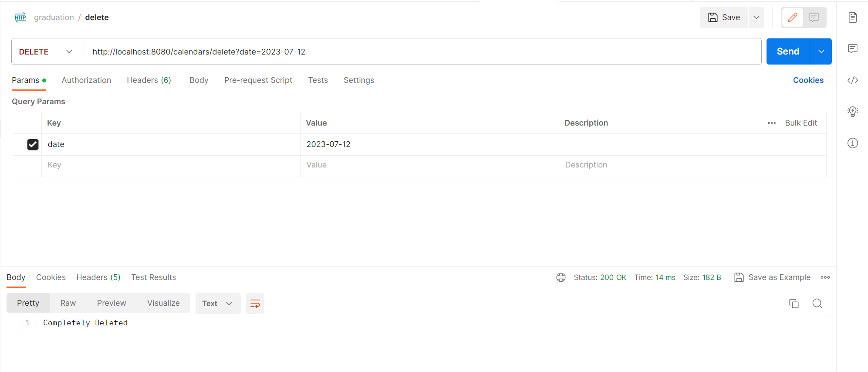
Task: Select the Raw response view
Action: (x=68, y=303)
